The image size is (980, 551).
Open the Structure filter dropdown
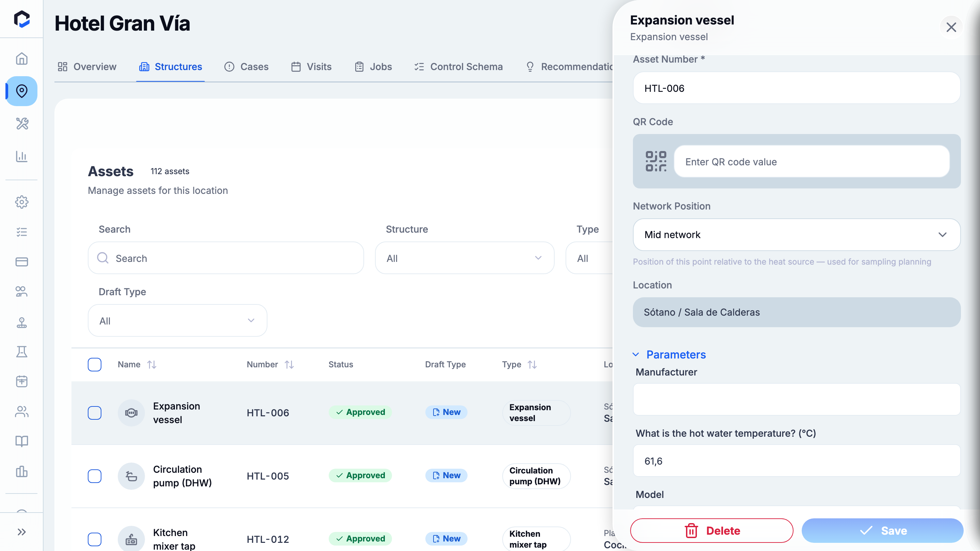coord(464,258)
